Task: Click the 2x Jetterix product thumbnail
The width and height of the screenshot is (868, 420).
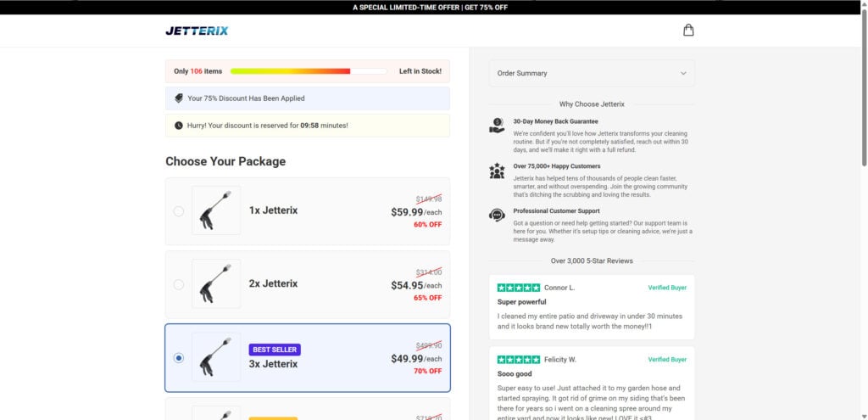Action: coord(216,283)
